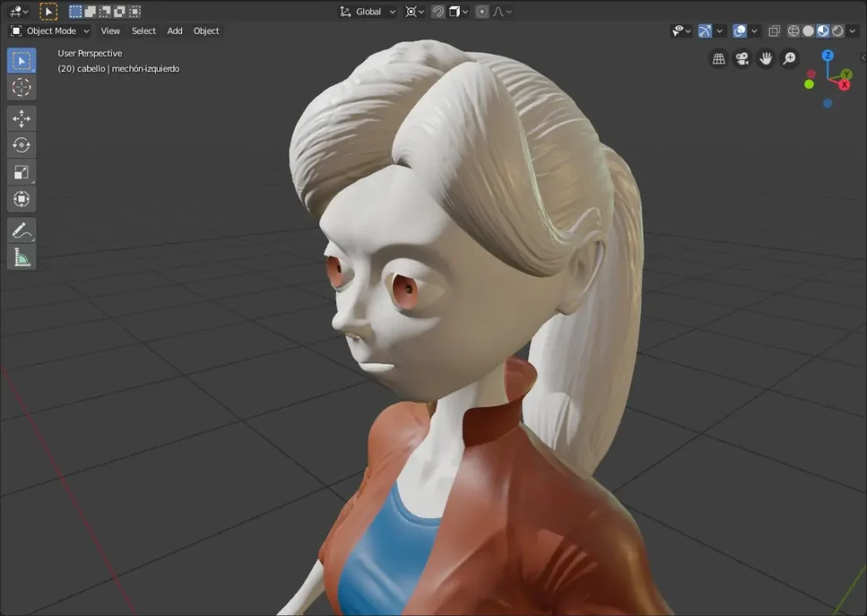
Task: Switch to Rendered viewport shading
Action: pos(838,31)
